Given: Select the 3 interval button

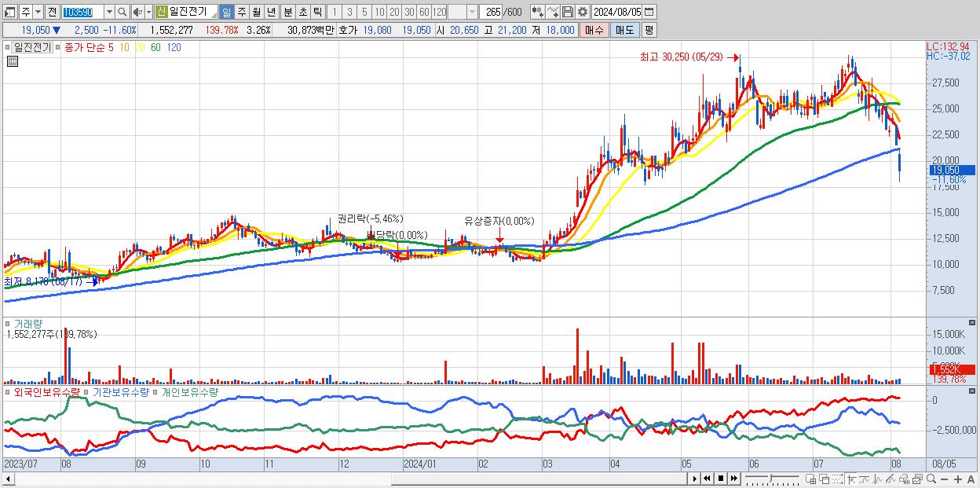Looking at the screenshot, I should [x=349, y=12].
